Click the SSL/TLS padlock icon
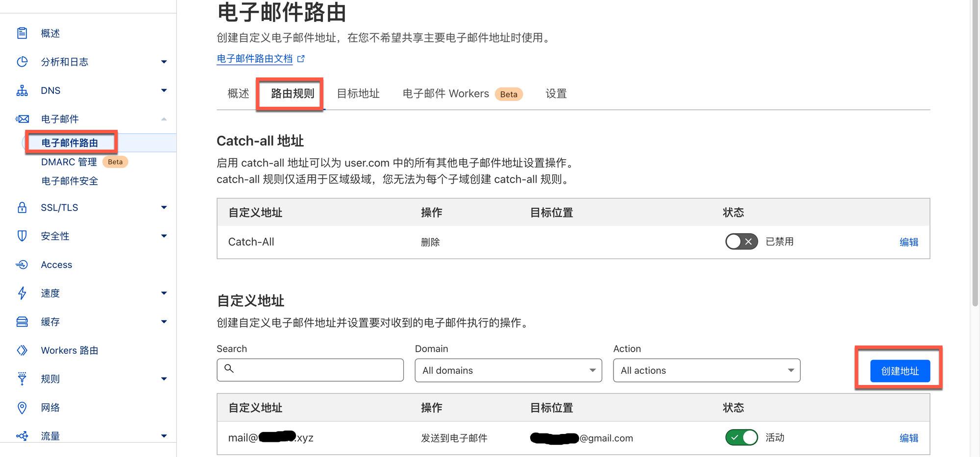980x457 pixels. pyautogui.click(x=22, y=207)
